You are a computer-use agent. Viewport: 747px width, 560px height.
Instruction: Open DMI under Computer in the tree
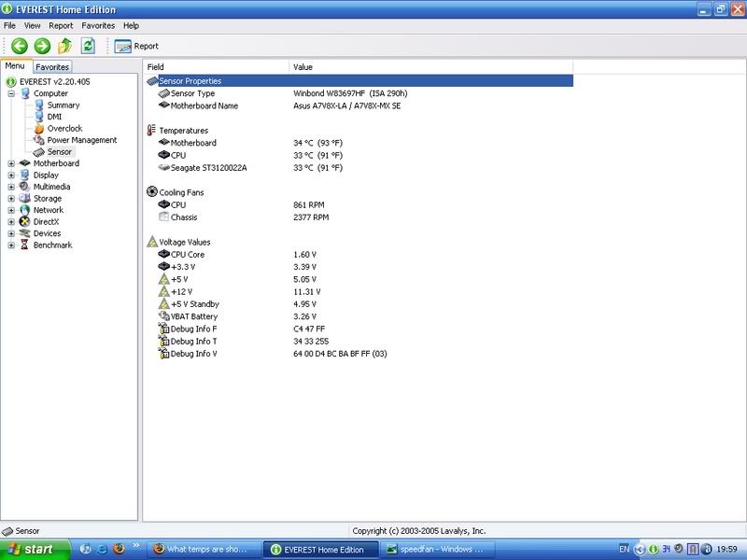(54, 117)
